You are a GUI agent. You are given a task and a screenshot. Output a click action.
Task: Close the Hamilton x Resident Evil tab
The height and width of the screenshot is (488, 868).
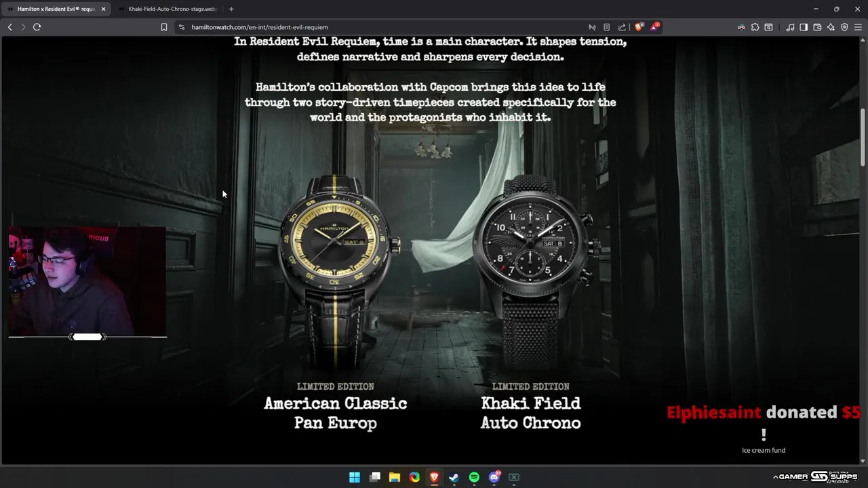pos(103,9)
